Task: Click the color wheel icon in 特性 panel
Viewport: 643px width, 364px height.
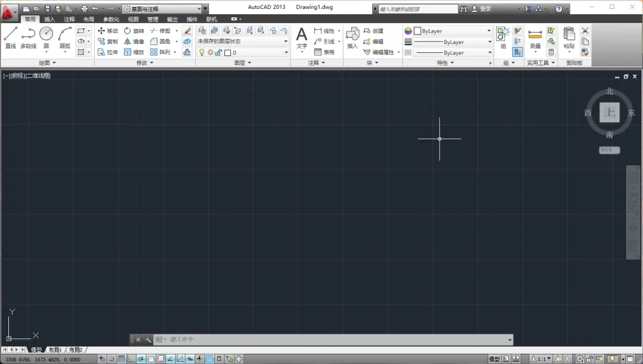Action: click(x=408, y=31)
